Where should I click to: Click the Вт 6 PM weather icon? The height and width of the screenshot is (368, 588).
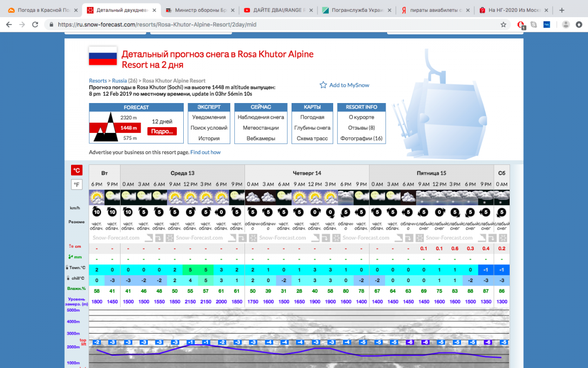click(97, 198)
